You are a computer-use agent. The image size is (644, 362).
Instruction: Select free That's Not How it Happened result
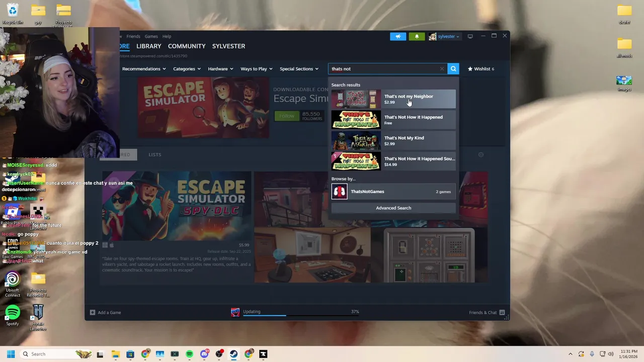coord(393,120)
